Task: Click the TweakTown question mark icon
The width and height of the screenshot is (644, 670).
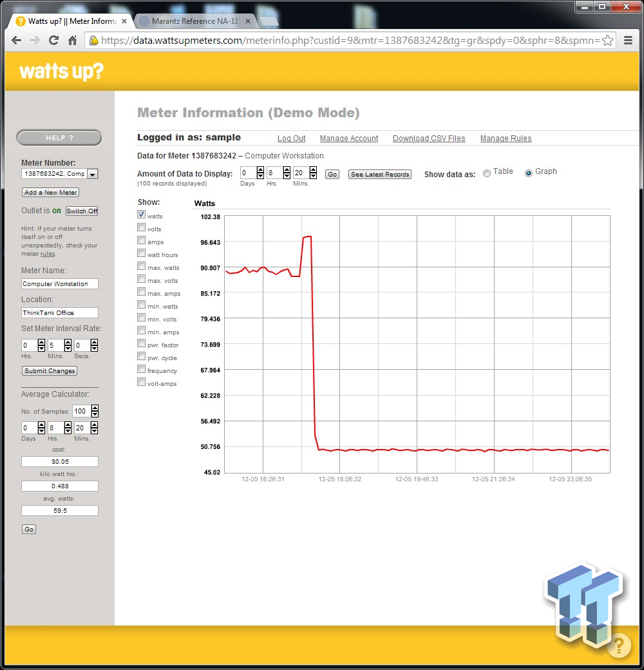Action: pos(619,645)
